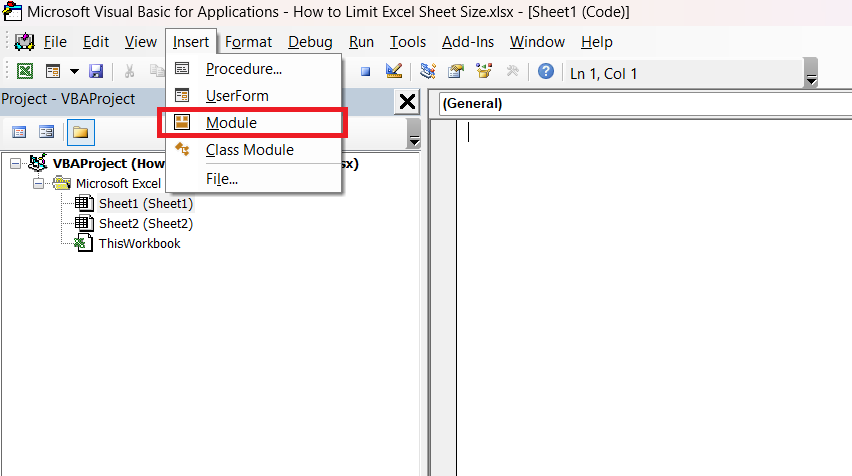The width and height of the screenshot is (852, 476).
Task: Click the Cut scissors icon
Action: pyautogui.click(x=129, y=71)
